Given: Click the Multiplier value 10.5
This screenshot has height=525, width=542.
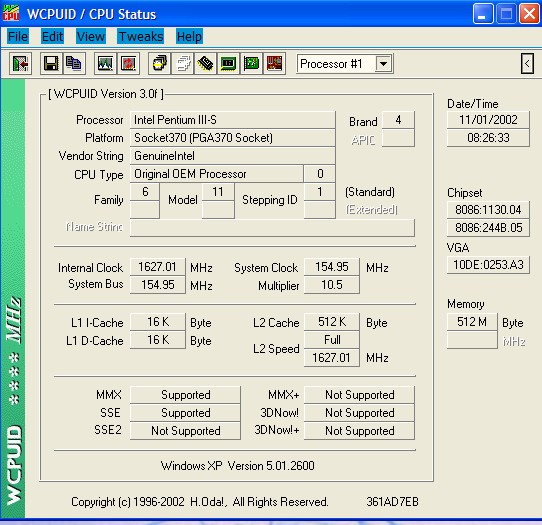Looking at the screenshot, I should pyautogui.click(x=332, y=285).
